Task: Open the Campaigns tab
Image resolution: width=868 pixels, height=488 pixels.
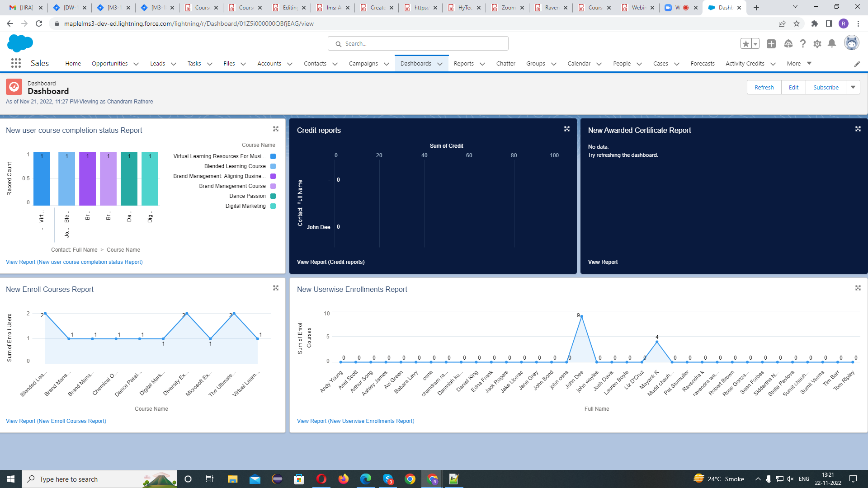Action: 363,64
